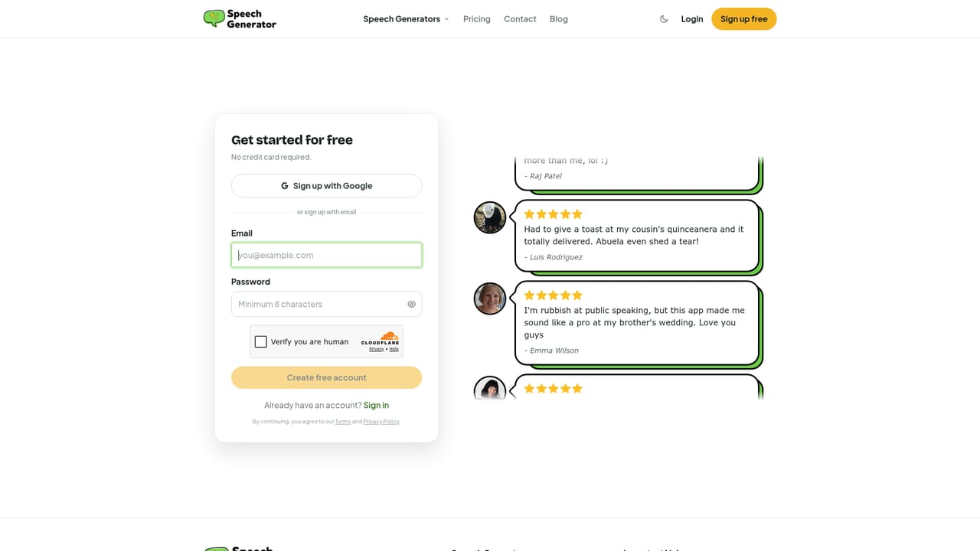Click the Login link in header
The width and height of the screenshot is (980, 551).
click(x=692, y=19)
